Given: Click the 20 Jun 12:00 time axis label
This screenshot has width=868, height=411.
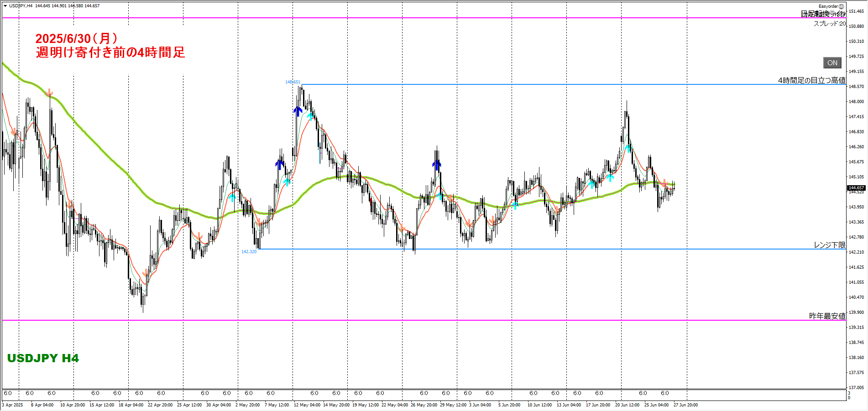Looking at the screenshot, I should 627,405.
